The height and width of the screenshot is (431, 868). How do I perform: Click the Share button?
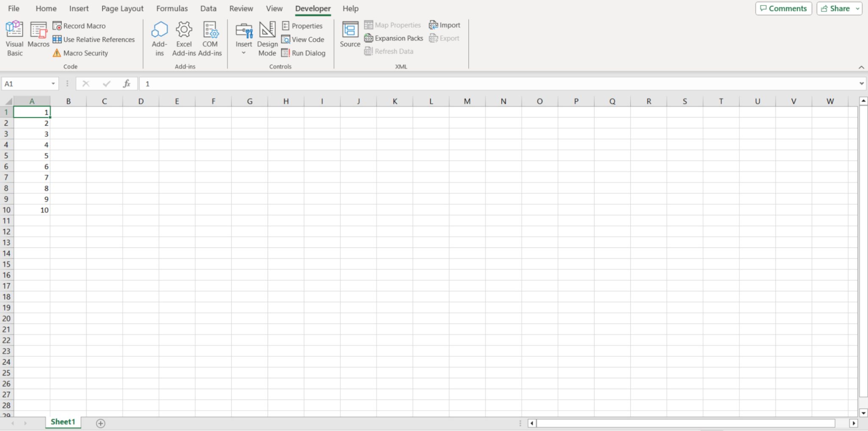(x=836, y=8)
